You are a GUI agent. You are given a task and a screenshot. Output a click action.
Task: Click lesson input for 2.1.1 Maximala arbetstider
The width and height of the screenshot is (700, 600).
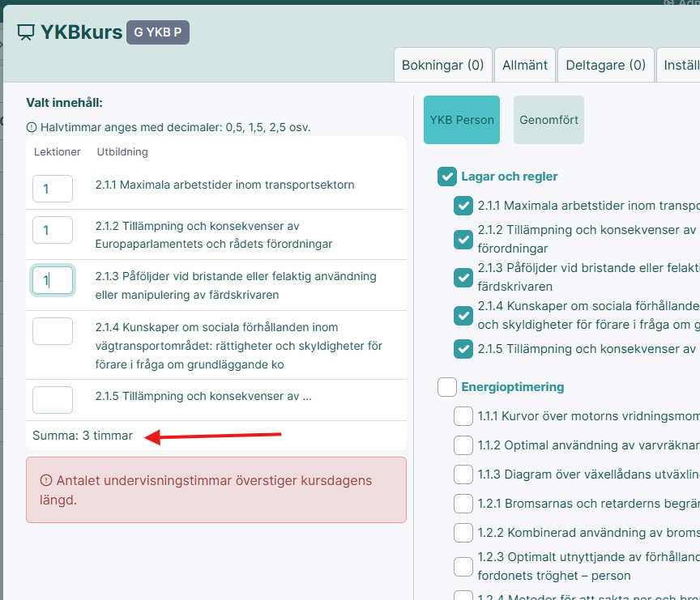(53, 188)
